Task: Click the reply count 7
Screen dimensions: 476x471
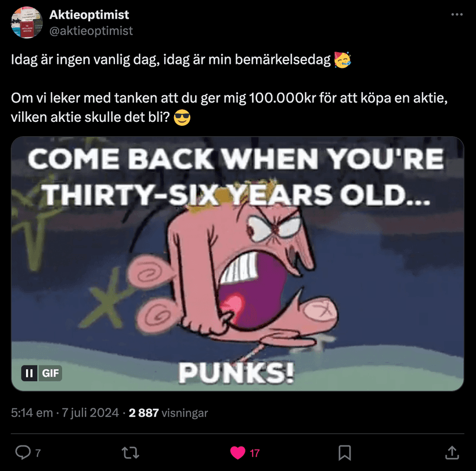Action: click(x=38, y=453)
